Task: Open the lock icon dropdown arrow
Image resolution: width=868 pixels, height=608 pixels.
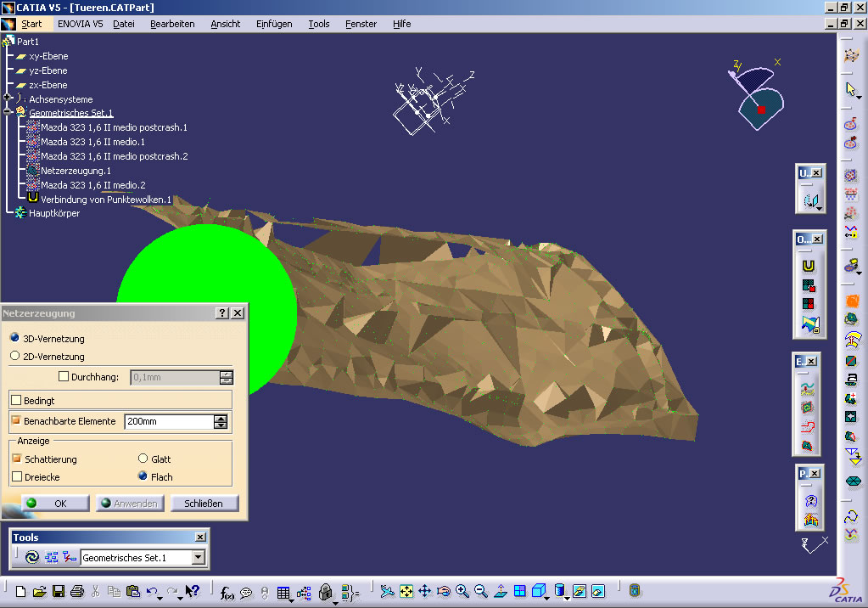Action: coord(335,602)
